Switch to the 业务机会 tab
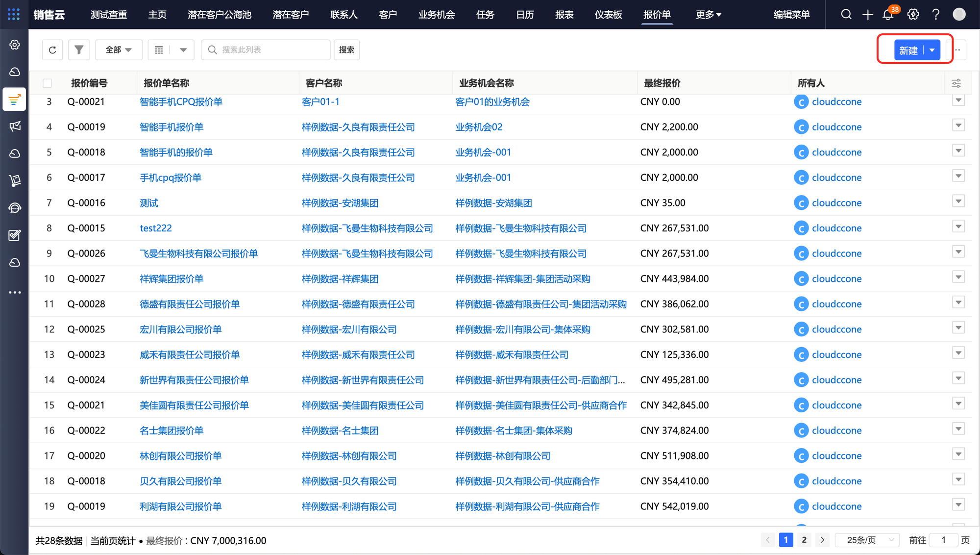Image resolution: width=980 pixels, height=555 pixels. [436, 15]
